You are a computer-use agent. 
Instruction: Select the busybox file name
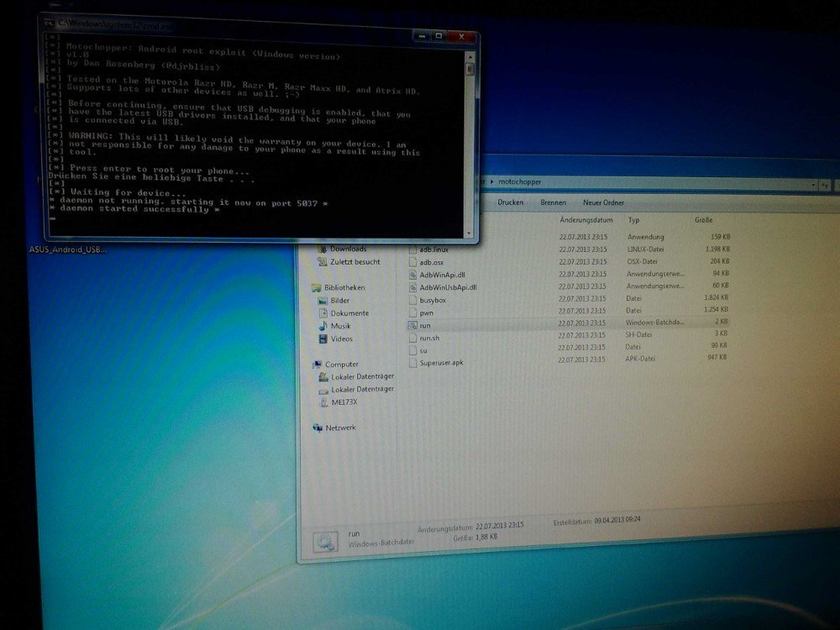tap(433, 300)
